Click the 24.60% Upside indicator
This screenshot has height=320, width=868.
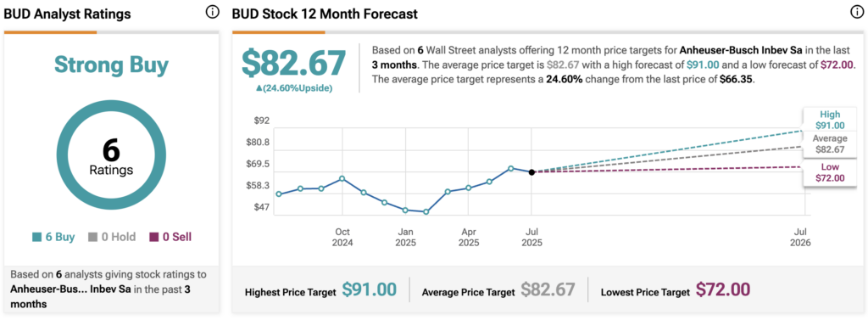coord(293,87)
